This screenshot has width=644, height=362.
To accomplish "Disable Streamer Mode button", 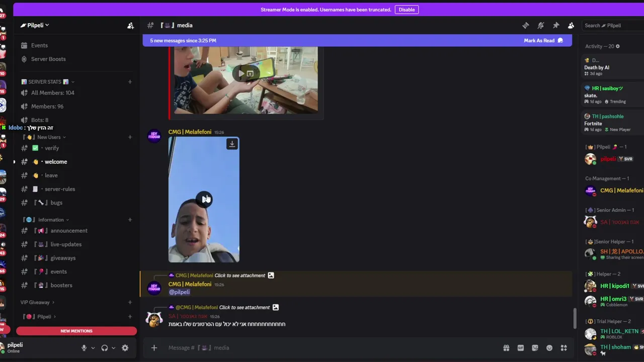I will [407, 10].
